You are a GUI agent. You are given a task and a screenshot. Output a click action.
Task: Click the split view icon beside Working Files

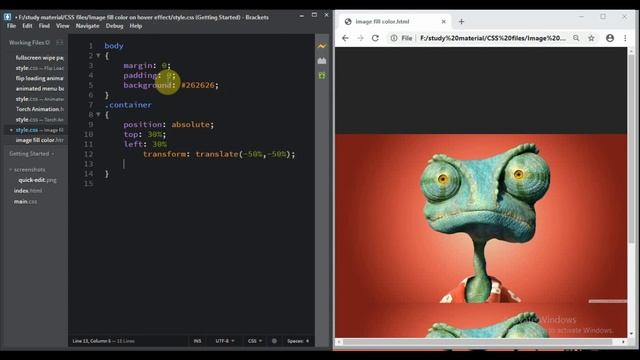[x=60, y=42]
